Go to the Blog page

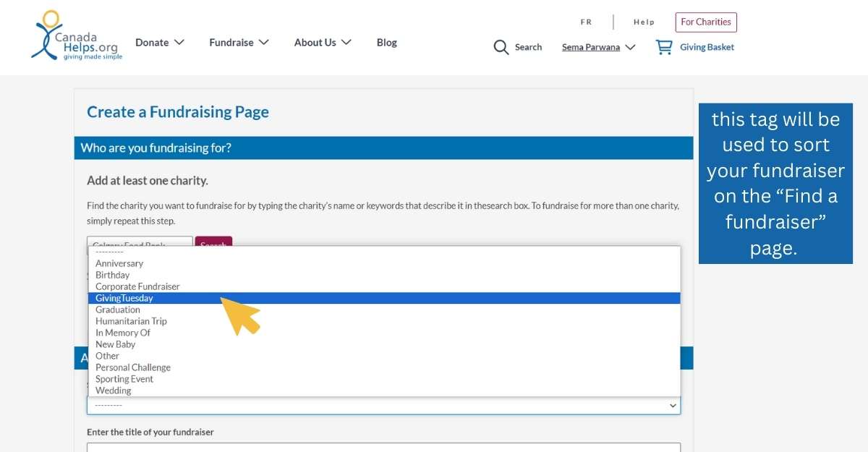386,43
